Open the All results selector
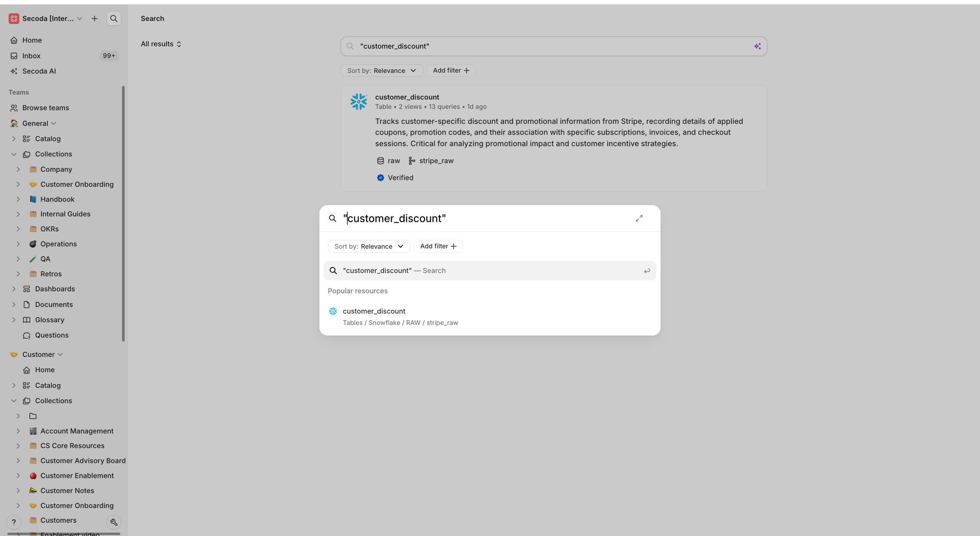The width and height of the screenshot is (980, 536). pos(161,44)
